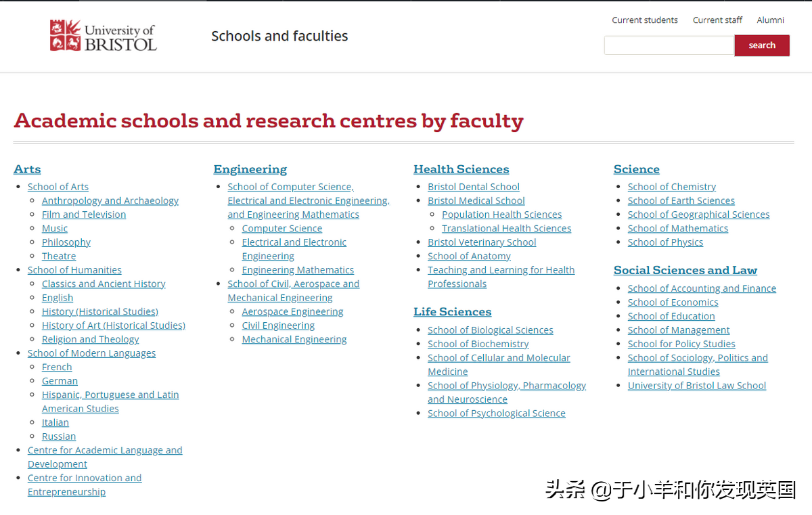Select the Music department link

point(55,228)
